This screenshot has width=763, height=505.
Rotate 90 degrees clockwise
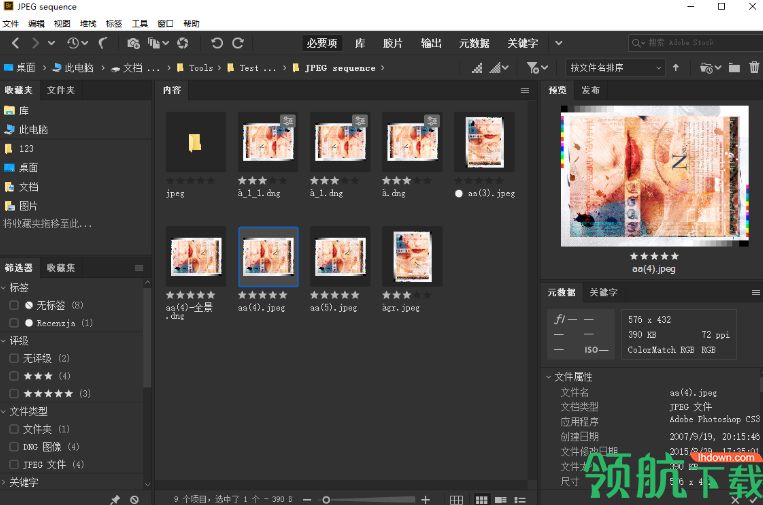[x=238, y=43]
